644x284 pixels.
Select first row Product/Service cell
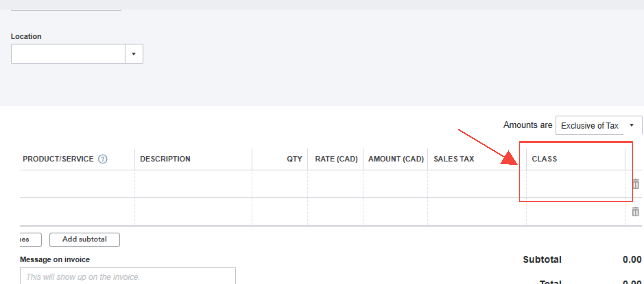point(77,184)
